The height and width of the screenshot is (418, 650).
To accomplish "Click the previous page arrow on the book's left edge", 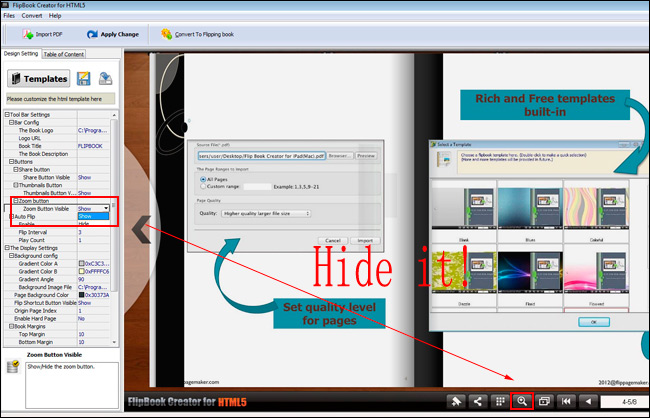I will coord(141,229).
